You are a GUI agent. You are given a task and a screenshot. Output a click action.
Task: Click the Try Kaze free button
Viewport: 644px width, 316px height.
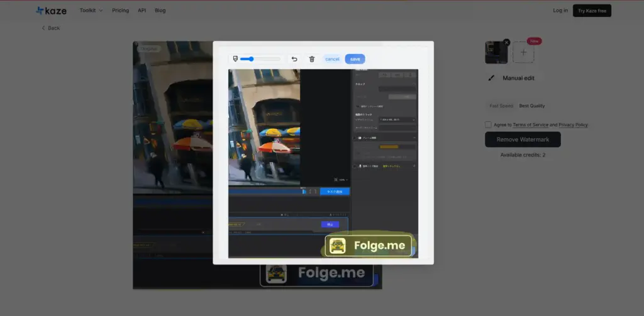coord(592,11)
